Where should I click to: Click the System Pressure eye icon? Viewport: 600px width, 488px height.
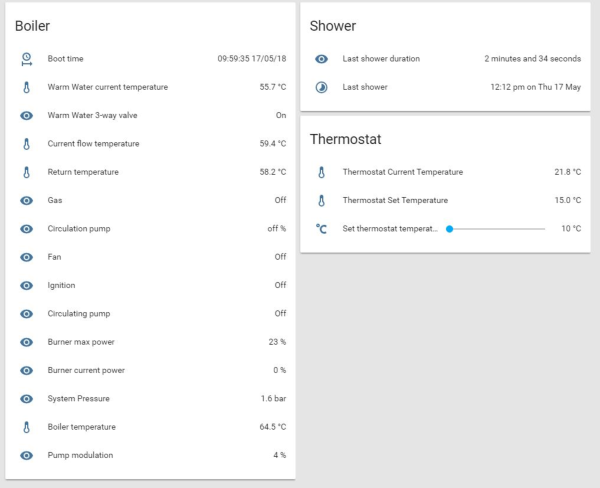coord(27,399)
